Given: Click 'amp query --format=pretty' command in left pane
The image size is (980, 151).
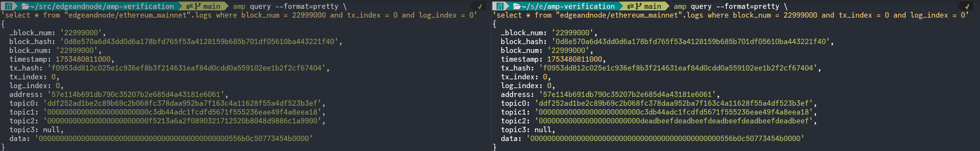Looking at the screenshot, I should (x=286, y=6).
